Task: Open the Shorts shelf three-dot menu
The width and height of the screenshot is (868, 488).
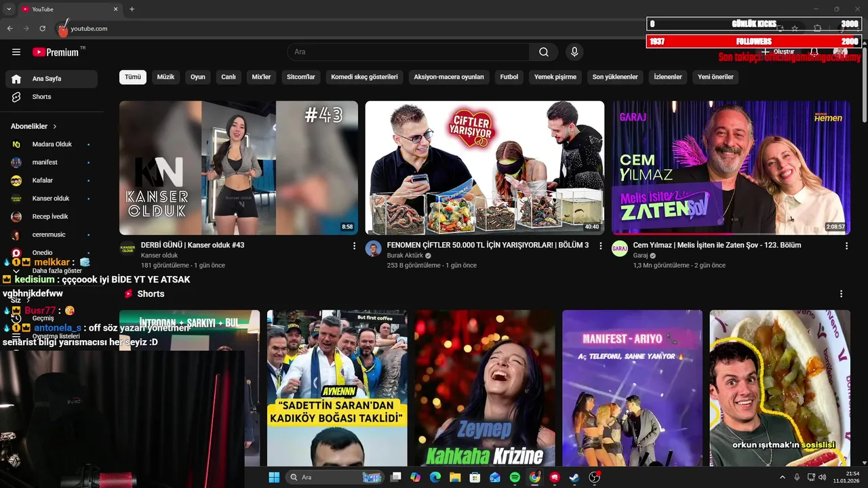Action: (841, 294)
